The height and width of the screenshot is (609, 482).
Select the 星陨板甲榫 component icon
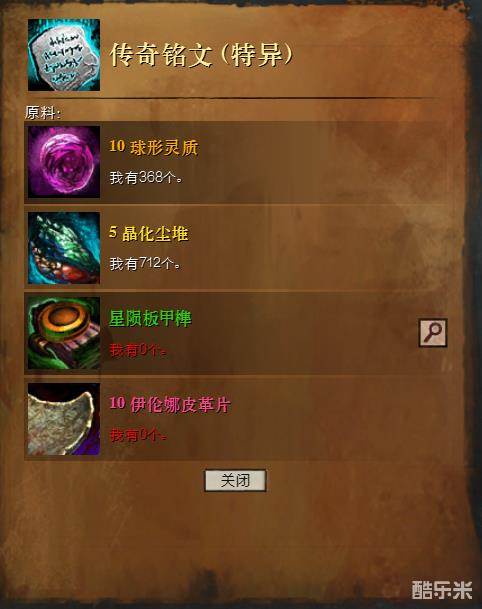(64, 333)
